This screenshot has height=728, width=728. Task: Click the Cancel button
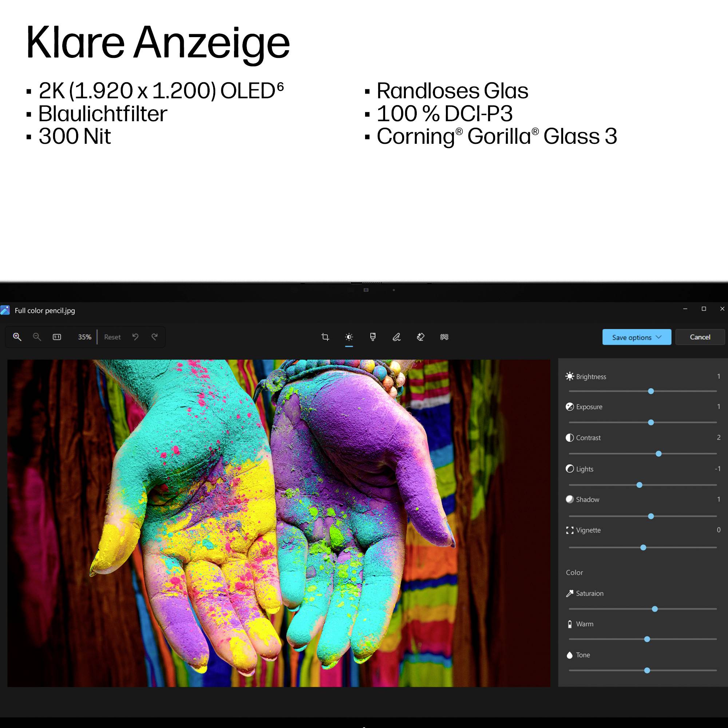pyautogui.click(x=700, y=337)
